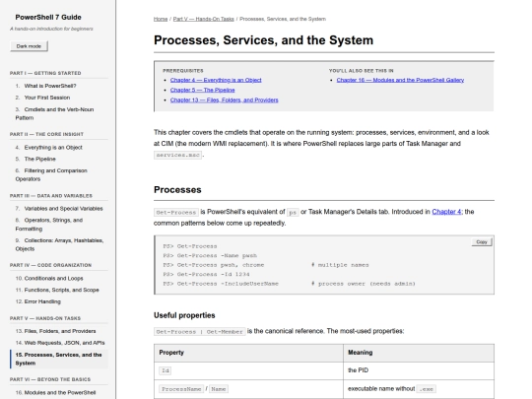Follow Chapter 16 — Modules and the PowerShell Gallery link

pos(400,80)
